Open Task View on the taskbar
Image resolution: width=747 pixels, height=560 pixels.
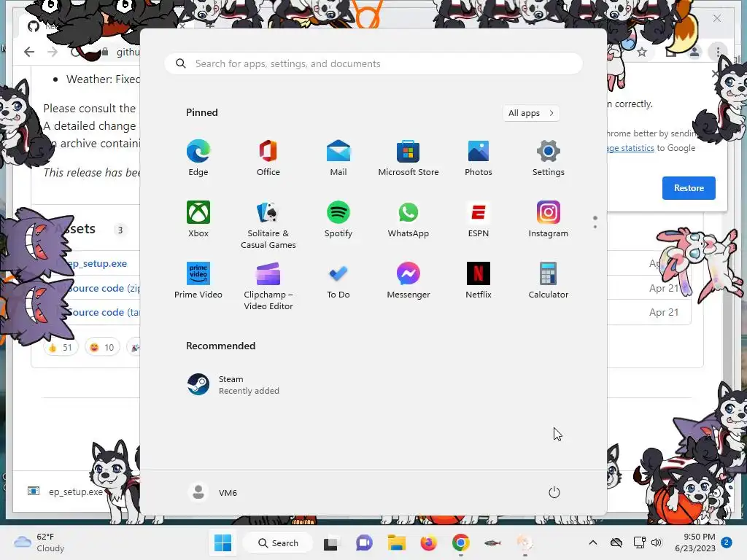330,542
